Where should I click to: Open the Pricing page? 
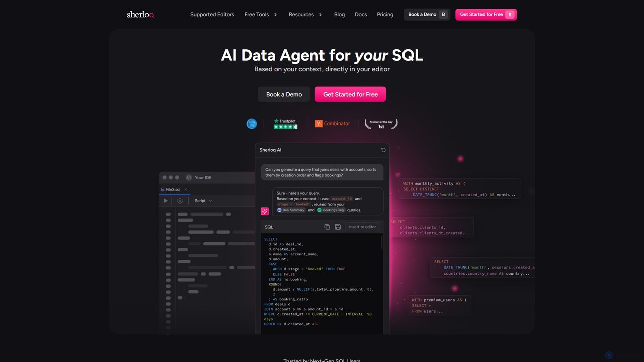[385, 15]
